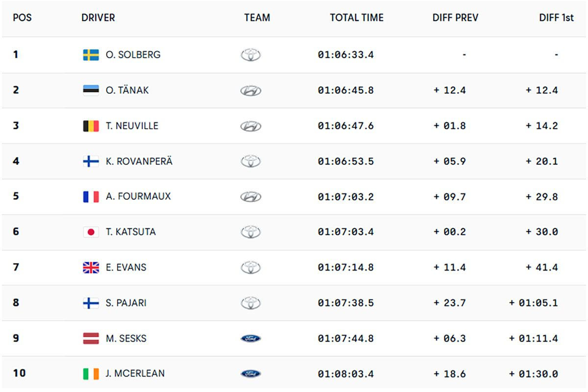Image resolution: width=588 pixels, height=392 pixels.
Task: Click the DIFF PREV column header
Action: click(x=455, y=18)
